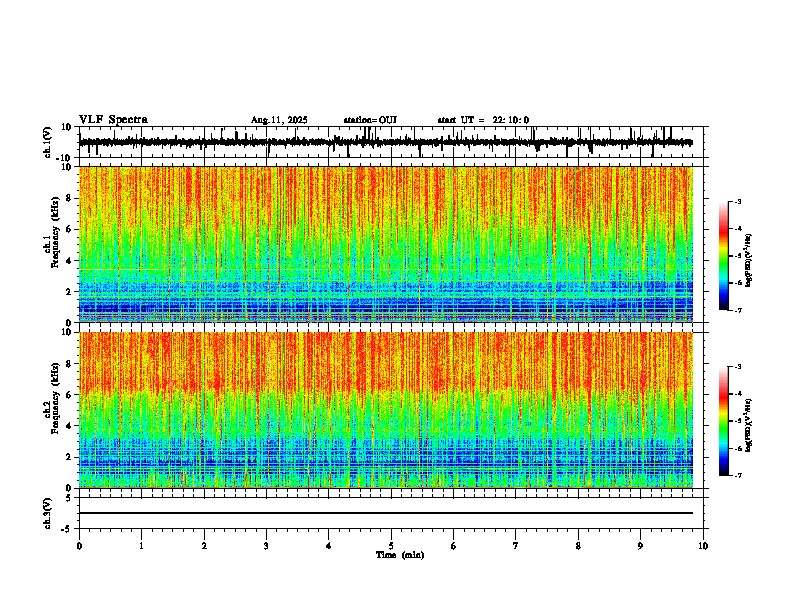Click the ch.1 spectrogram color scale bar
This screenshot has width=792, height=612.
(723, 256)
